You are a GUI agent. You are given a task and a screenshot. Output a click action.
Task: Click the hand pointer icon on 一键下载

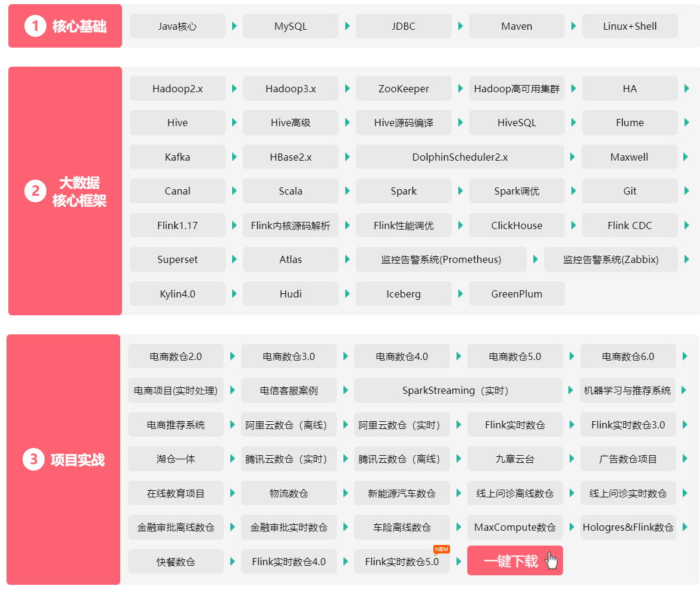[552, 561]
